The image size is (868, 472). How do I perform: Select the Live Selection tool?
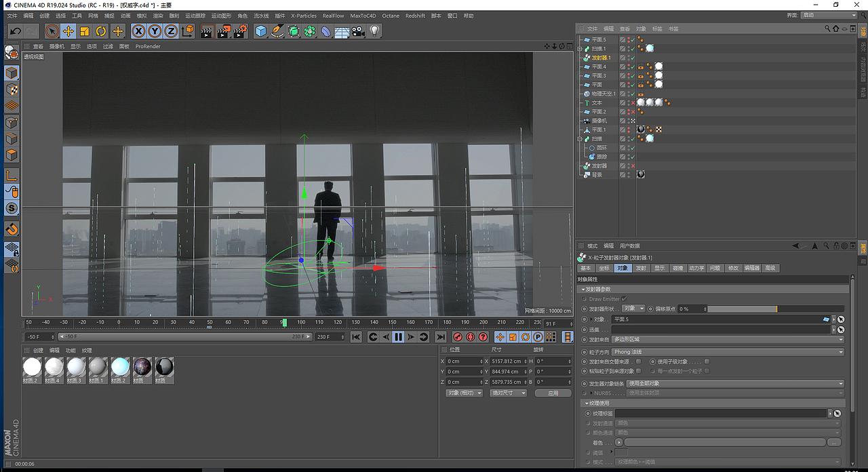pos(52,31)
